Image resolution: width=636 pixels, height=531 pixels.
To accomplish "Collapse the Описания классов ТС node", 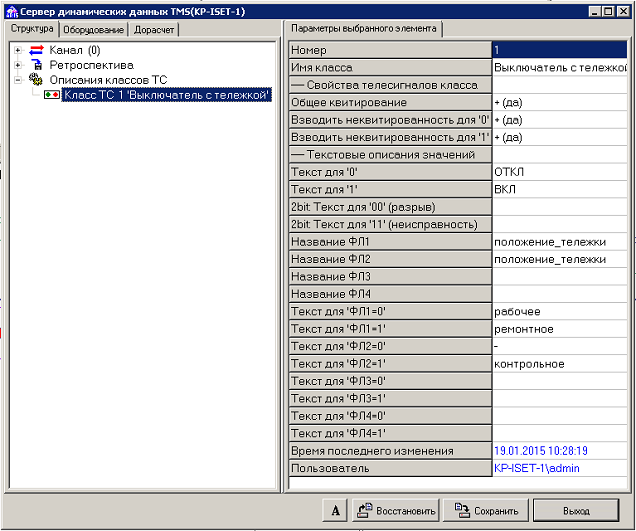I will coord(17,79).
